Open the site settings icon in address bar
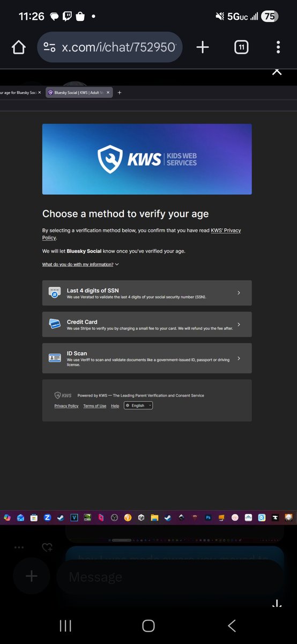 pyautogui.click(x=50, y=48)
